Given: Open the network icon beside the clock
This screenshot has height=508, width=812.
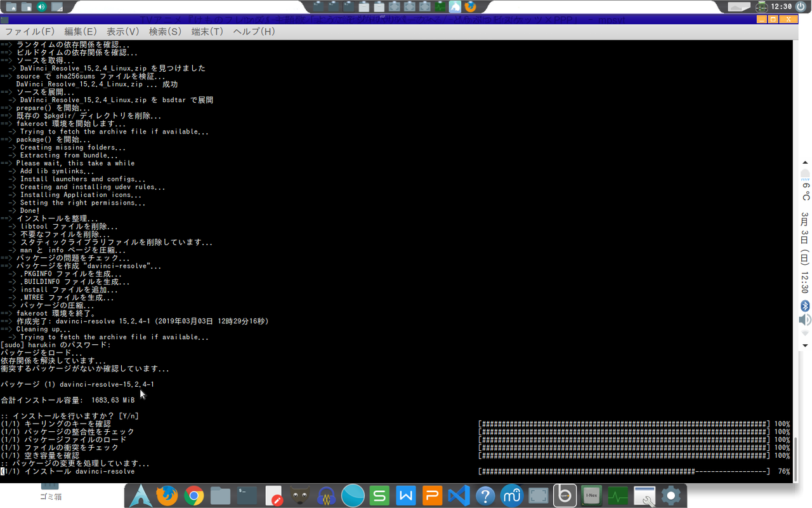Looking at the screenshot, I should tap(762, 7).
